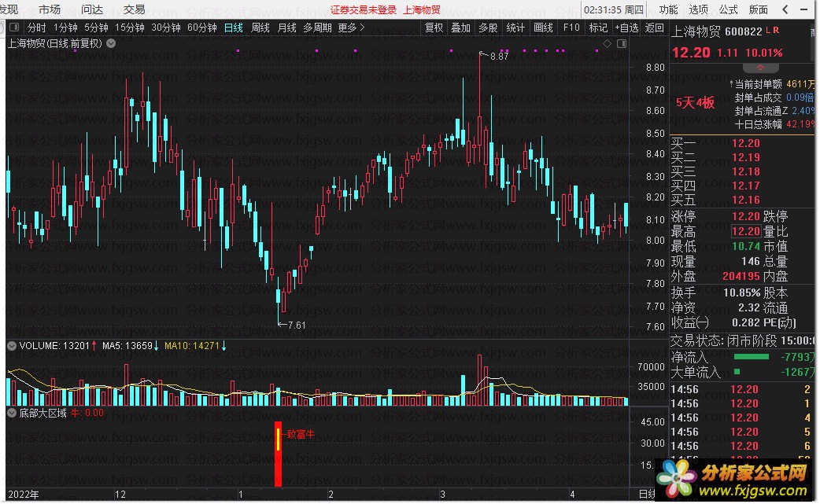Open the 交易 menu

(134, 9)
